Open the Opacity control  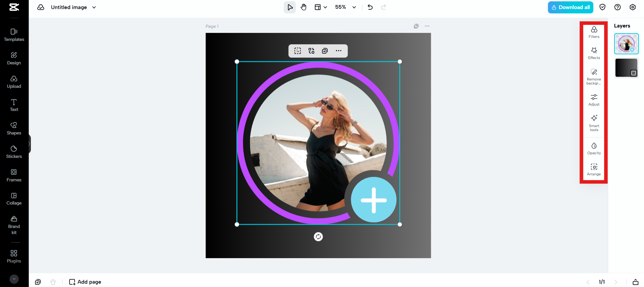[x=594, y=149]
